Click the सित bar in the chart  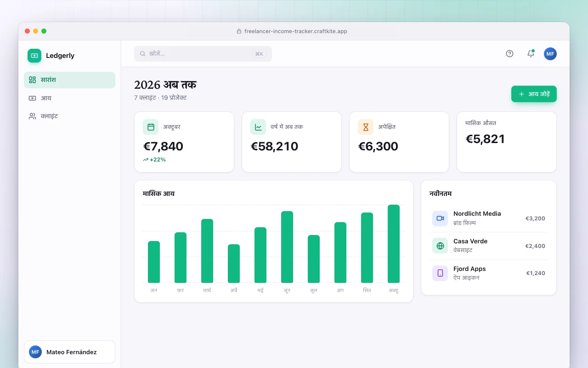[367, 247]
